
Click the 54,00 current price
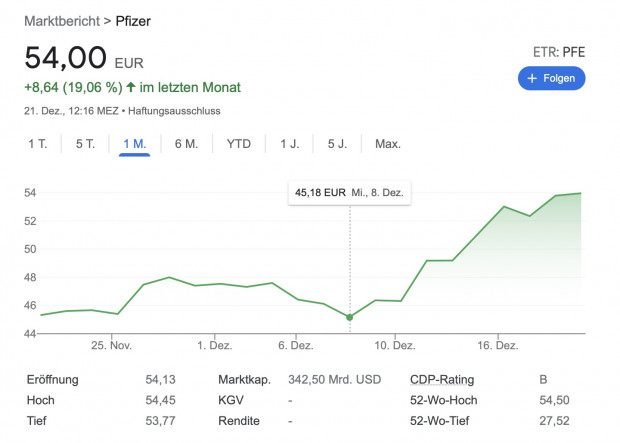(66, 58)
